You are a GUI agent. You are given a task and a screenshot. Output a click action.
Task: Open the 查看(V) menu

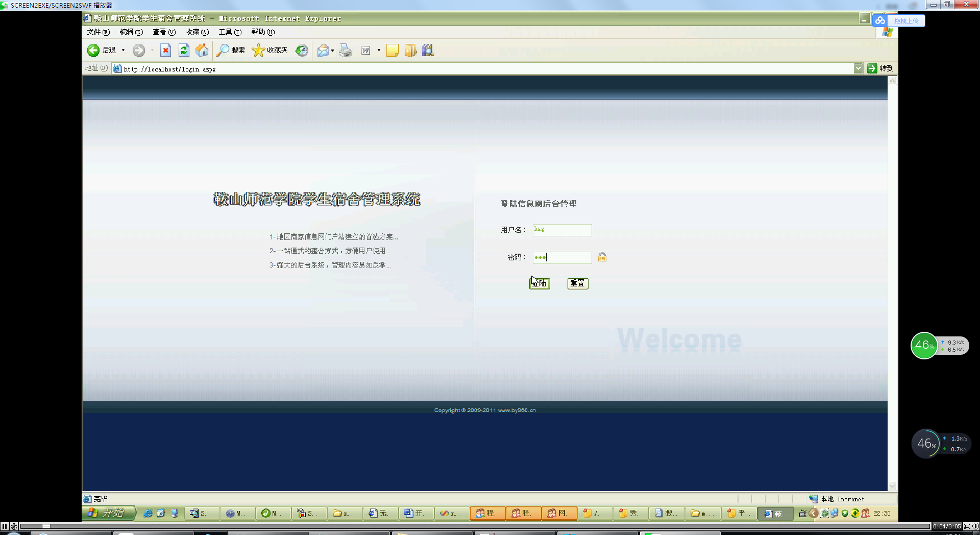click(164, 32)
